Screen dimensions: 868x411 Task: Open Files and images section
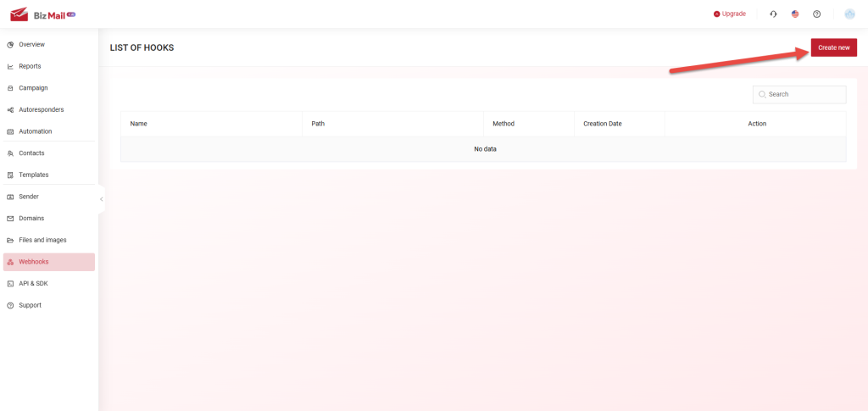pos(42,240)
